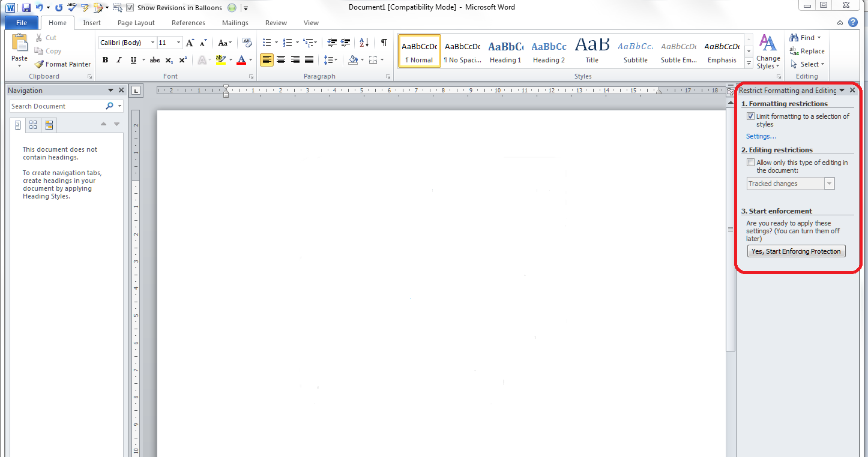Switch to the Page Layout tab
This screenshot has height=457, width=868.
tap(136, 23)
